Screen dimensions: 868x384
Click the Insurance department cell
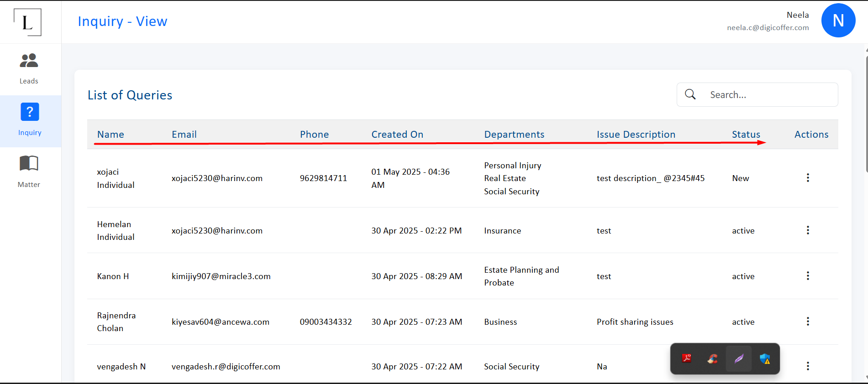(502, 231)
